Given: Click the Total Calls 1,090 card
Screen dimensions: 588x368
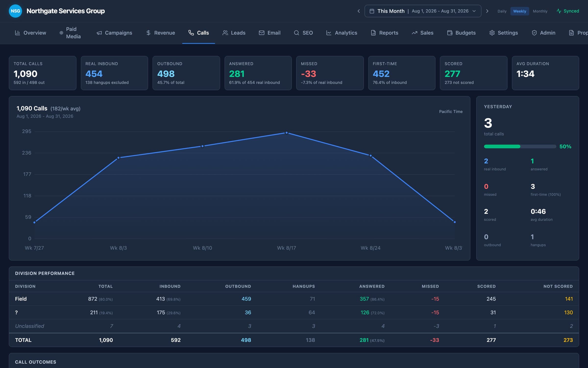Looking at the screenshot, I should [x=43, y=73].
